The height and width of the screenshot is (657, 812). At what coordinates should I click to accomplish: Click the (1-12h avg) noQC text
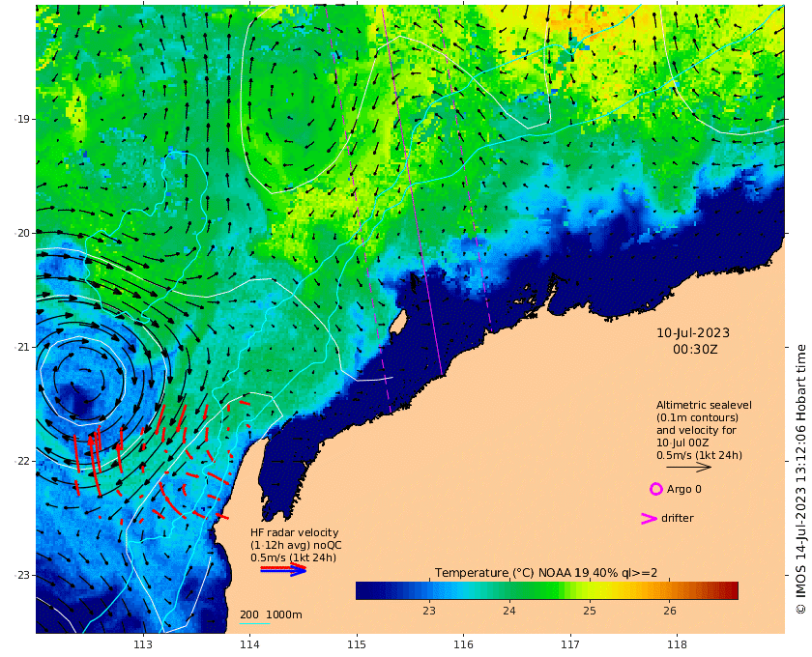click(x=296, y=545)
